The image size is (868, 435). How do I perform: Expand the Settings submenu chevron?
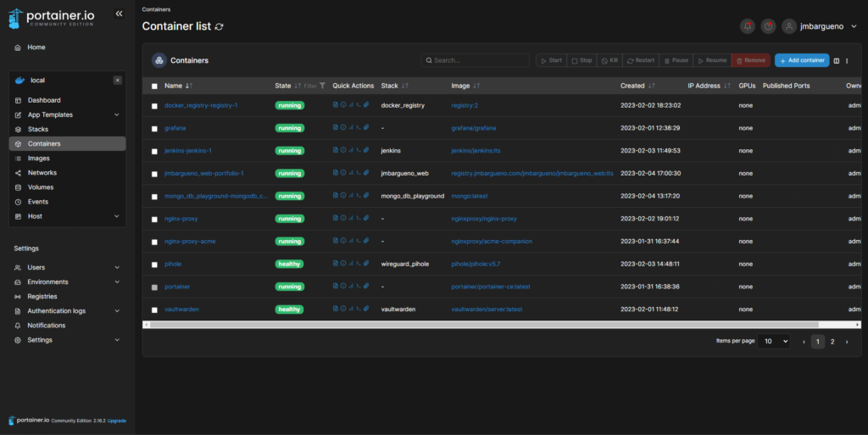point(117,340)
